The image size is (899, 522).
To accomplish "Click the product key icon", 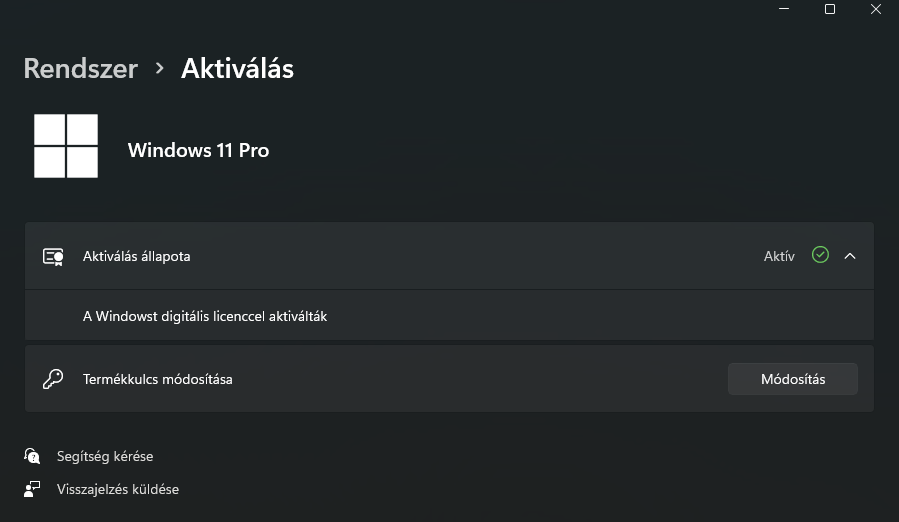I will coord(53,379).
